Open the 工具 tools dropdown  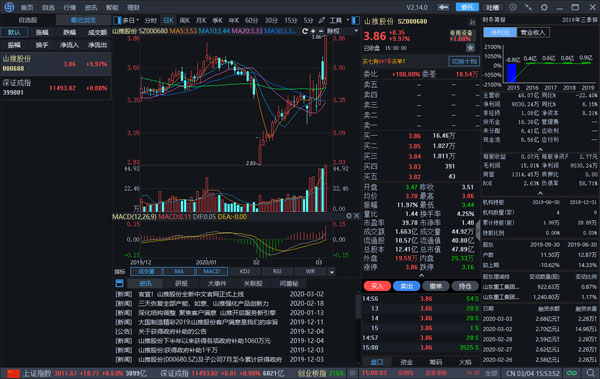(x=339, y=20)
